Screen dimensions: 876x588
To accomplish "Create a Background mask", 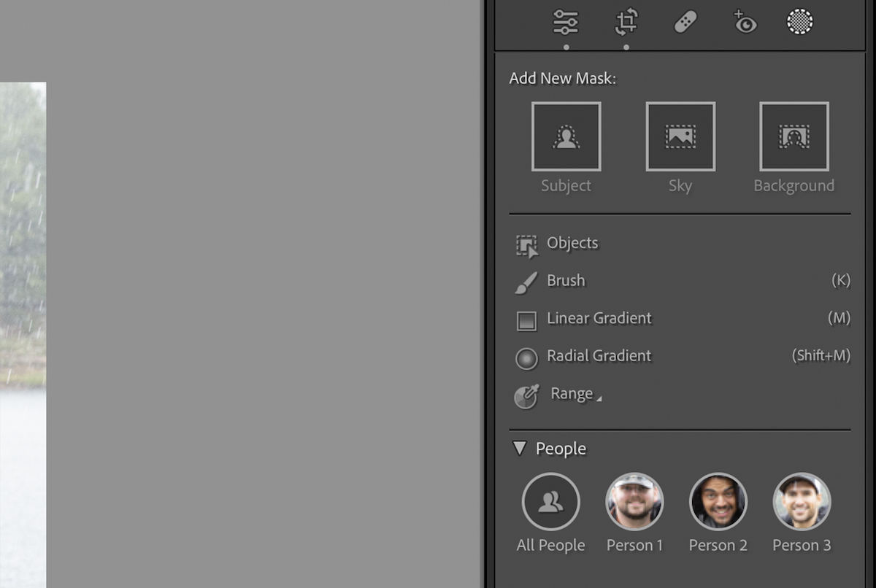I will click(x=794, y=136).
